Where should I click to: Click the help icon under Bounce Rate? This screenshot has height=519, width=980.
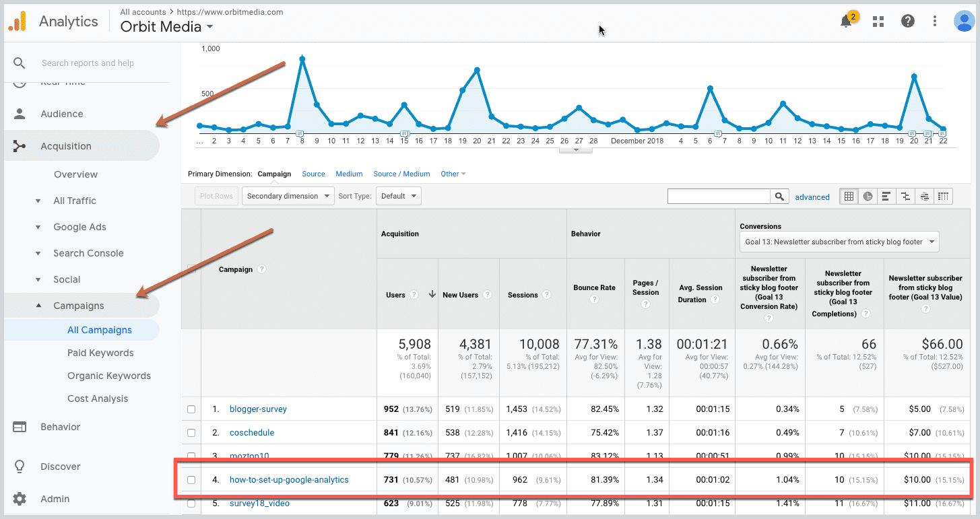click(595, 300)
